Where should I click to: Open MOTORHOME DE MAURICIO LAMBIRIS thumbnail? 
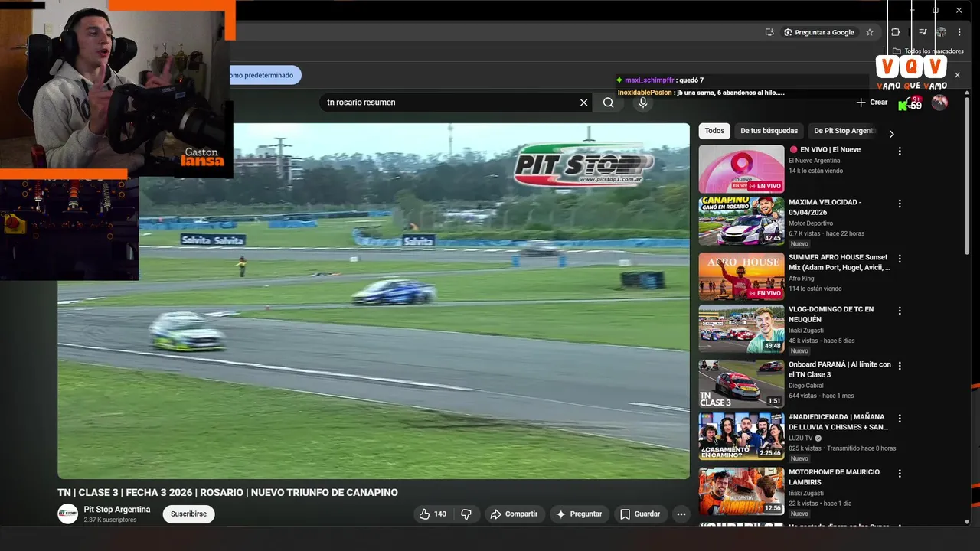[741, 491]
